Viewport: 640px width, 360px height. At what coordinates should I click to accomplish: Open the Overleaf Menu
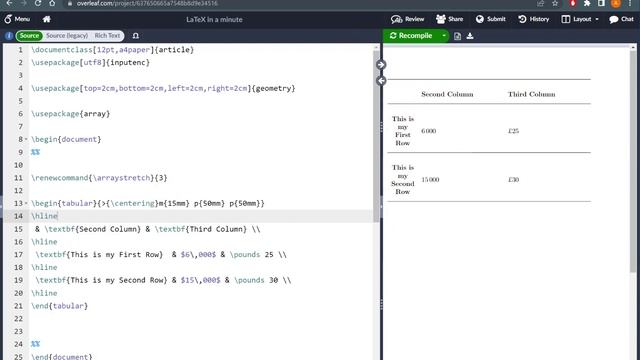[17, 19]
